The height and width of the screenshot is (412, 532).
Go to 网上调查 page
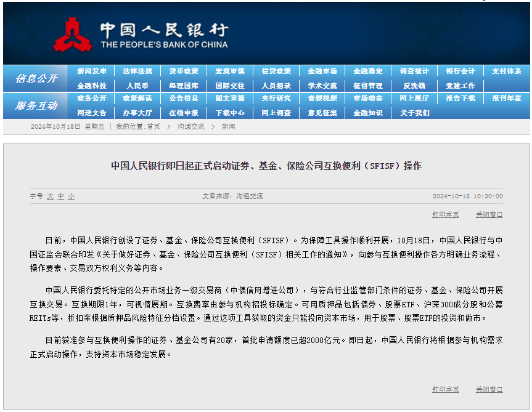pyautogui.click(x=276, y=113)
